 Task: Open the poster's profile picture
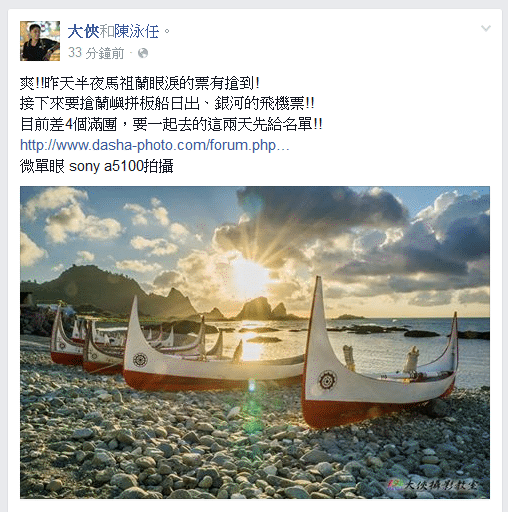[40, 41]
